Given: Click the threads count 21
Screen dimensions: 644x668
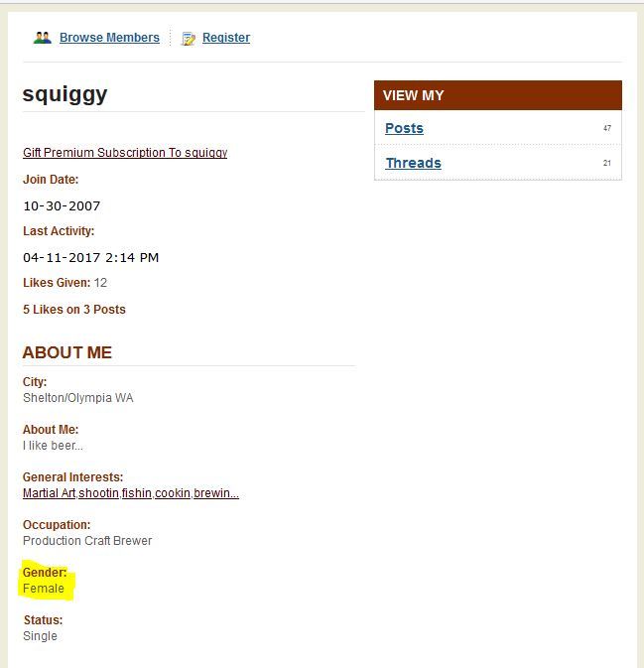Looking at the screenshot, I should click(607, 163).
